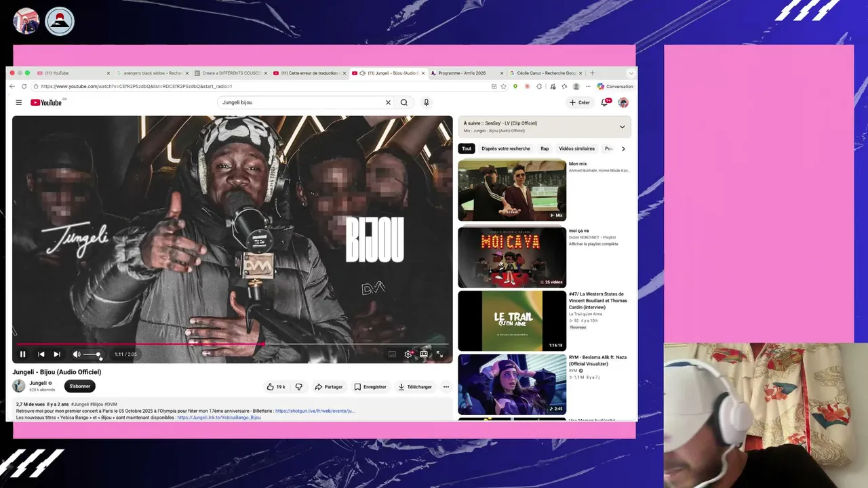Open the Mon mix video thumbnail
868x488 pixels.
pos(512,190)
